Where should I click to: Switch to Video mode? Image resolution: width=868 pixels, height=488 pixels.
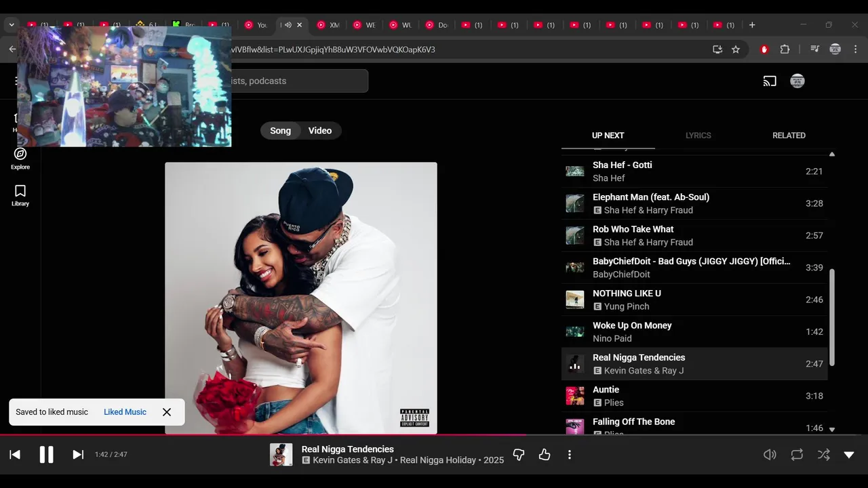[320, 131]
